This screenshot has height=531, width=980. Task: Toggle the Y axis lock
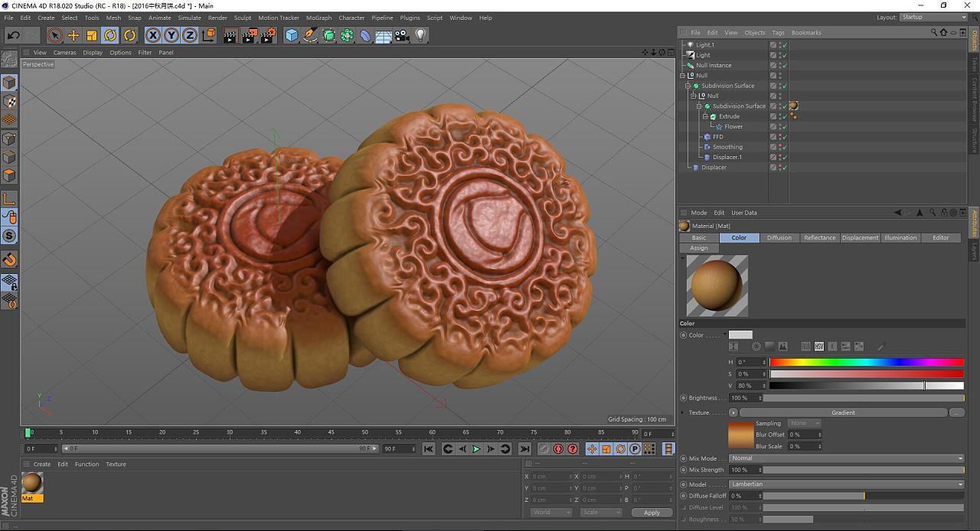[x=171, y=35]
